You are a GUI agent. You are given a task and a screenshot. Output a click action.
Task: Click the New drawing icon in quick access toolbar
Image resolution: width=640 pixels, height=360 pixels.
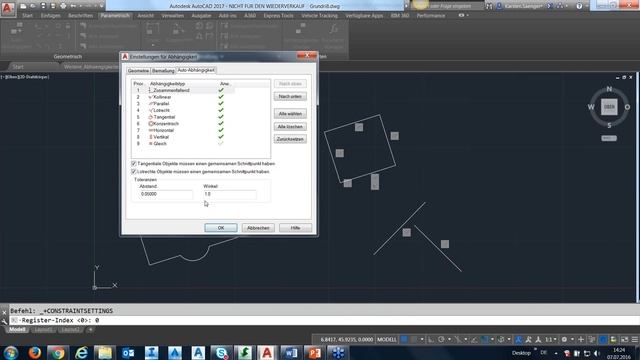23,6
